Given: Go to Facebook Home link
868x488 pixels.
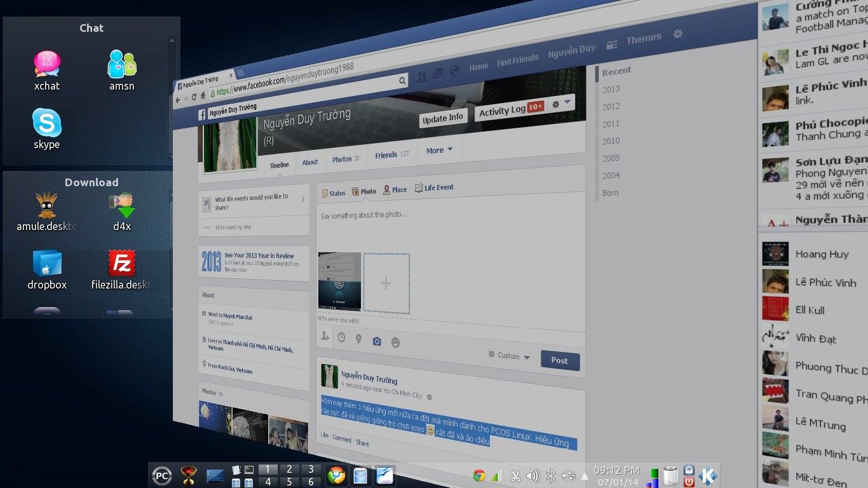Looking at the screenshot, I should tap(478, 67).
